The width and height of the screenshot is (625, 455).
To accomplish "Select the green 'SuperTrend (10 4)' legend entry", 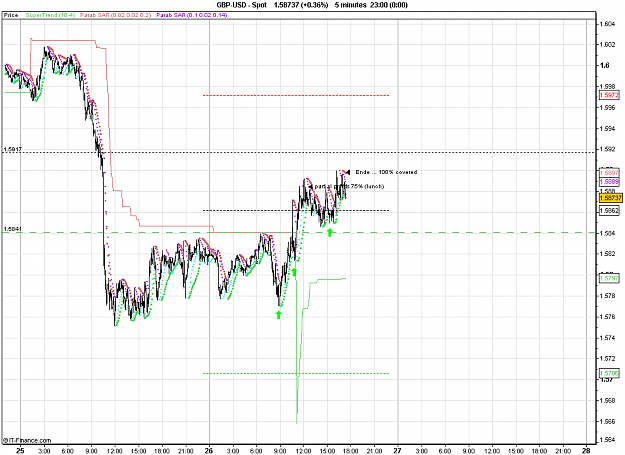I will (x=50, y=15).
